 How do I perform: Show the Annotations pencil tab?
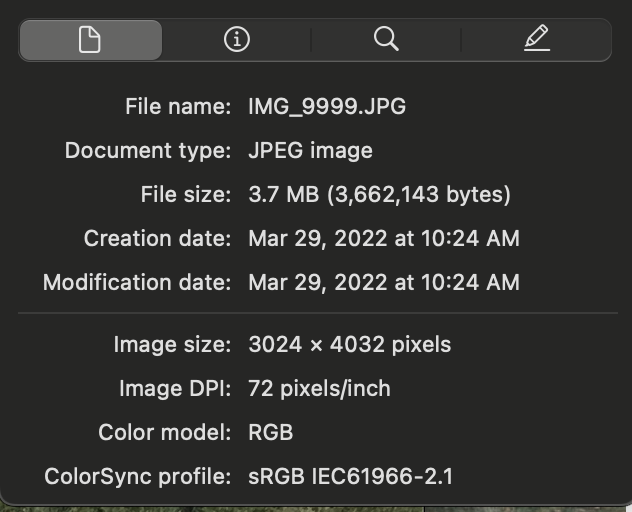[536, 40]
